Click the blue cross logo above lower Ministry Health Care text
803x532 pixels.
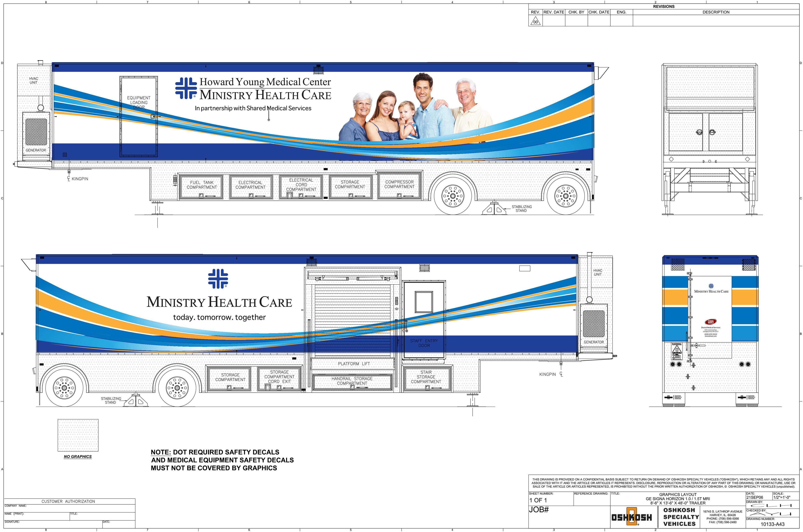218,279
